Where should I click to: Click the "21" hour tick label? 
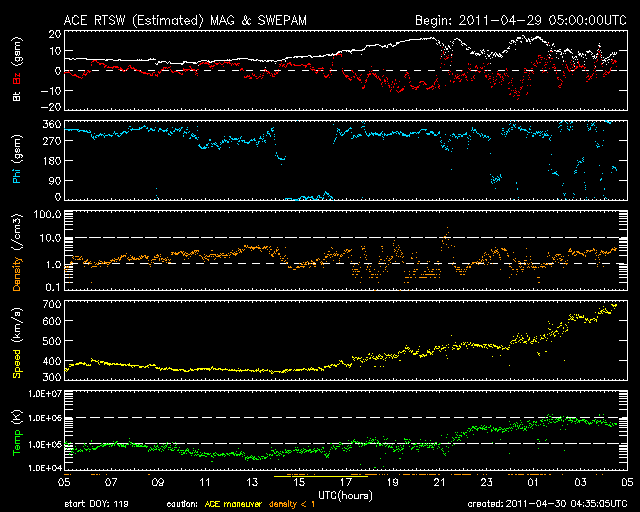(440, 482)
